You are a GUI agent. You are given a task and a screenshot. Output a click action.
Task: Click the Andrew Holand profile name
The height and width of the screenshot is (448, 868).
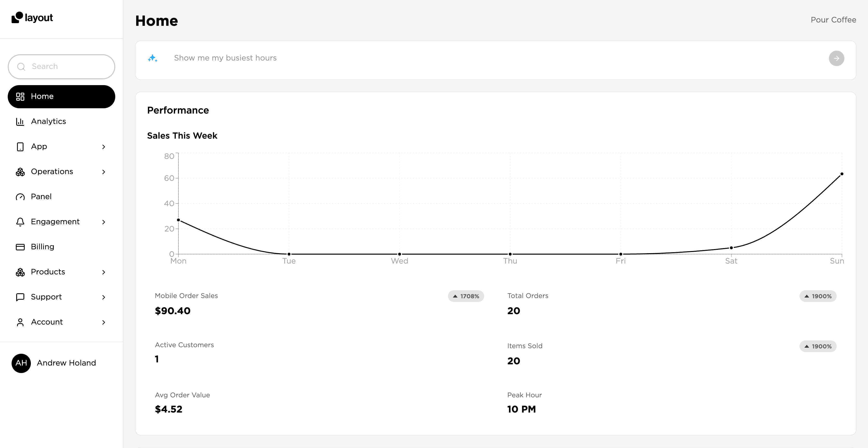(x=66, y=363)
